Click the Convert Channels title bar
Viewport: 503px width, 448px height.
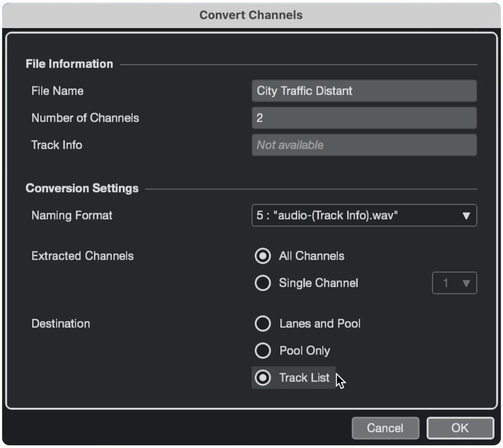[251, 15]
